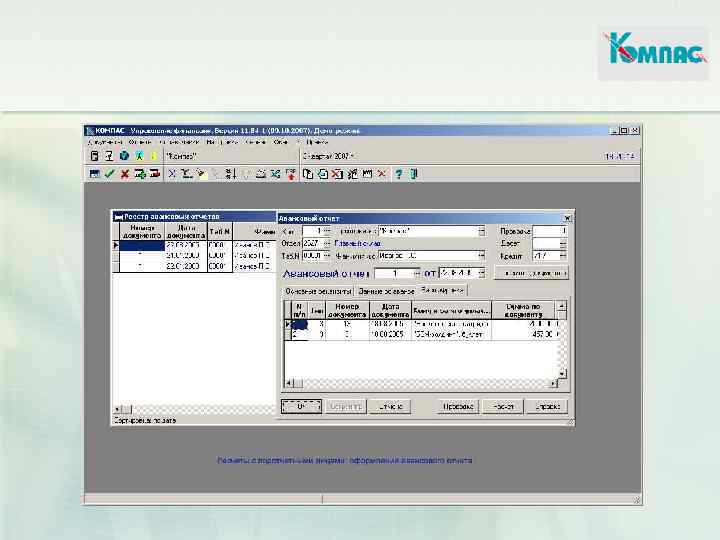Click the small red x icon before help icon

[382, 174]
